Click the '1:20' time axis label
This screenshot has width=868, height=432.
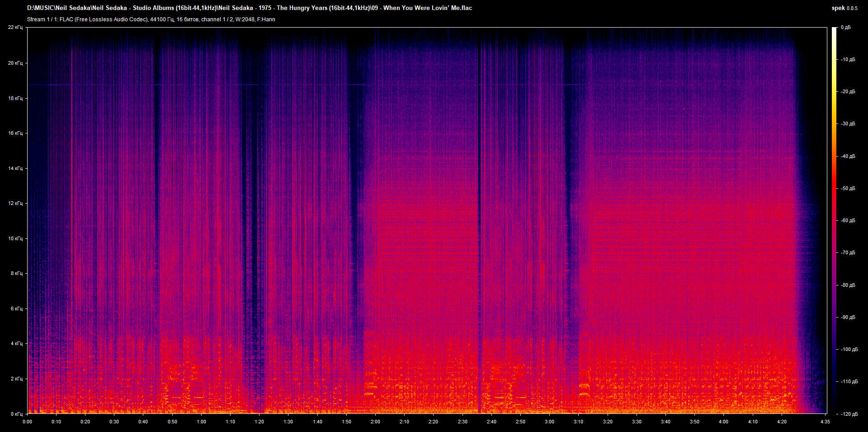click(259, 422)
